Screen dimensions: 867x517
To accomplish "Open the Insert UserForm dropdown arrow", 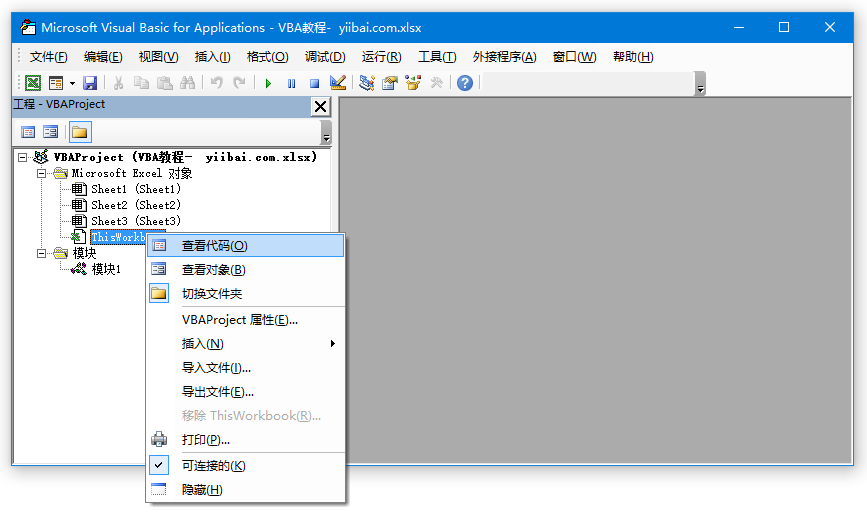I will tap(72, 83).
